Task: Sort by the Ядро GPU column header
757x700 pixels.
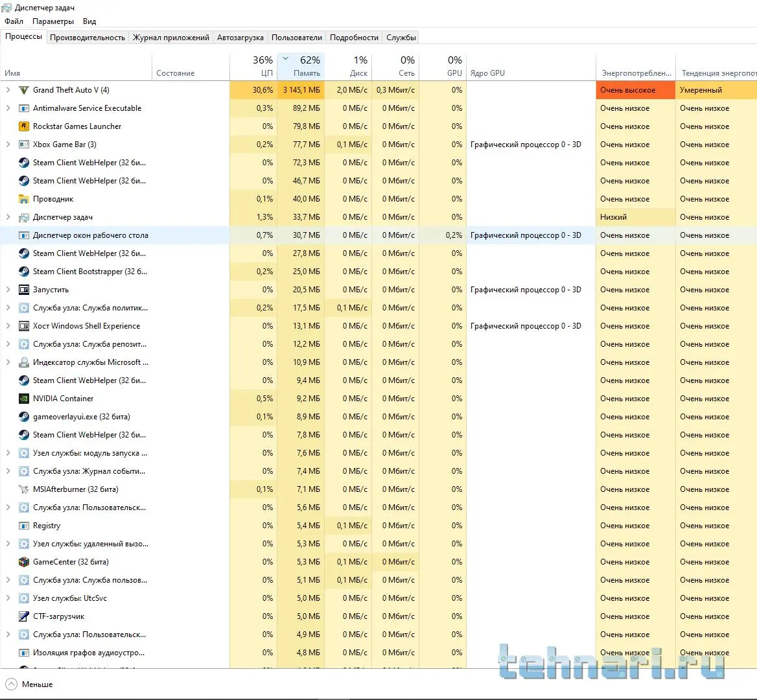Action: point(531,66)
